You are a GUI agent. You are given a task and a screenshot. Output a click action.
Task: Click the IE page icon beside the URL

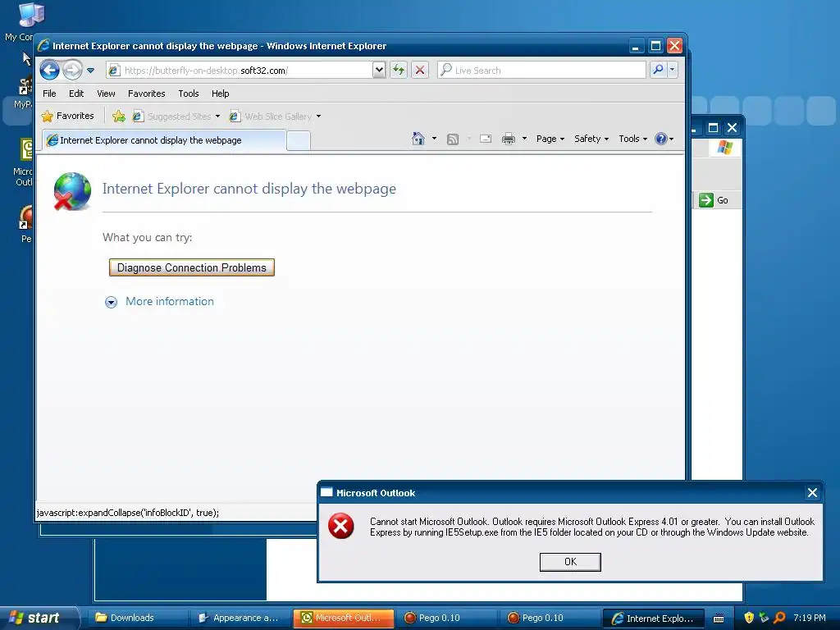coord(113,71)
